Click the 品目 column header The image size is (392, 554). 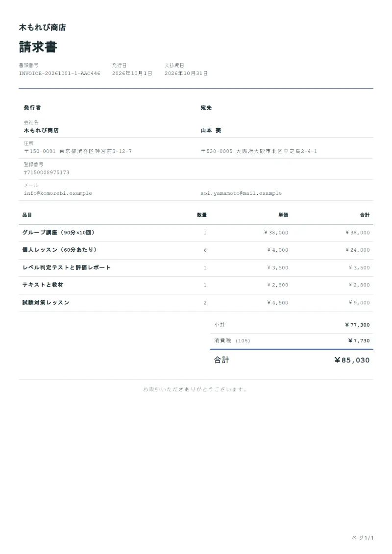point(27,215)
